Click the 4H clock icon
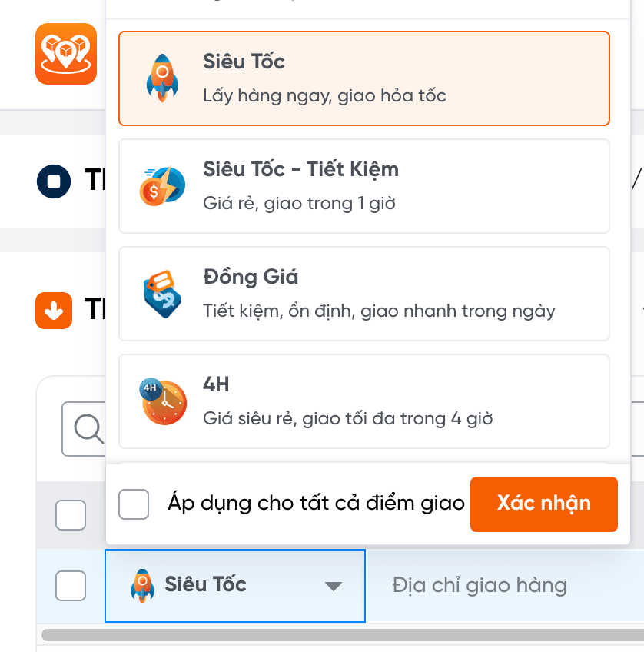This screenshot has width=644, height=652. click(163, 401)
